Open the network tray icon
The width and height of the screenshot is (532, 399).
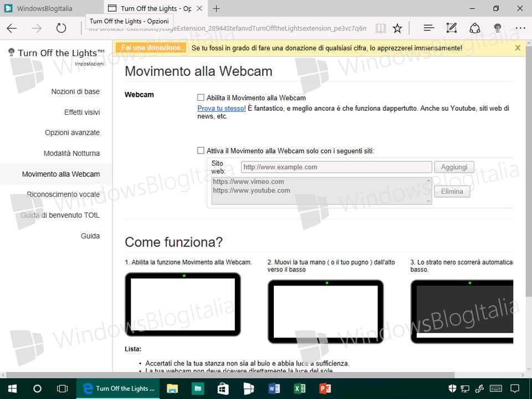(465, 388)
